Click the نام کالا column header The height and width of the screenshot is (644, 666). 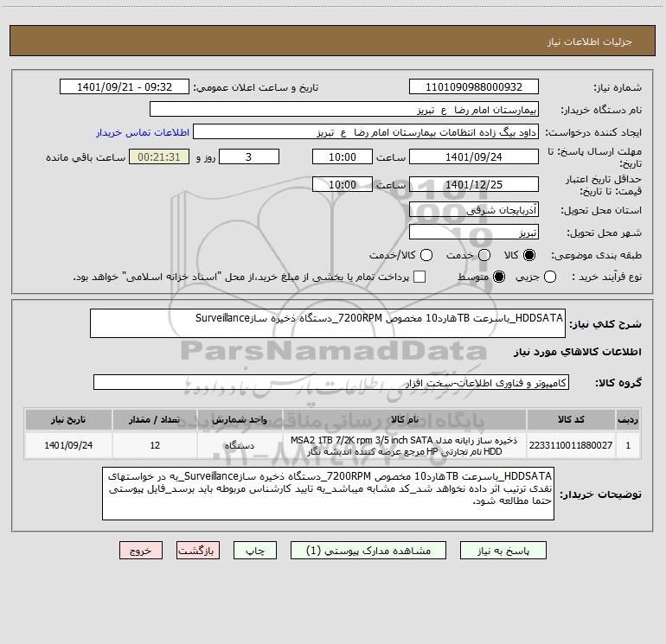pyautogui.click(x=405, y=419)
